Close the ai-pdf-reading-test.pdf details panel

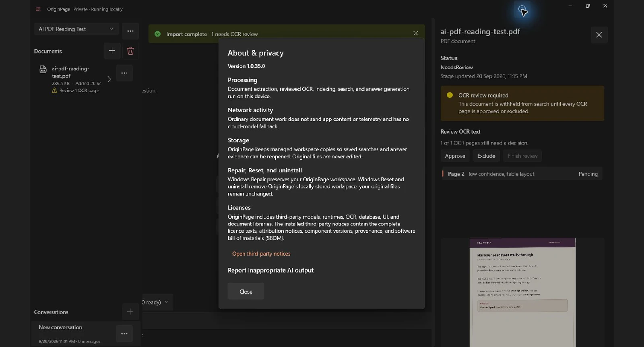[599, 35]
